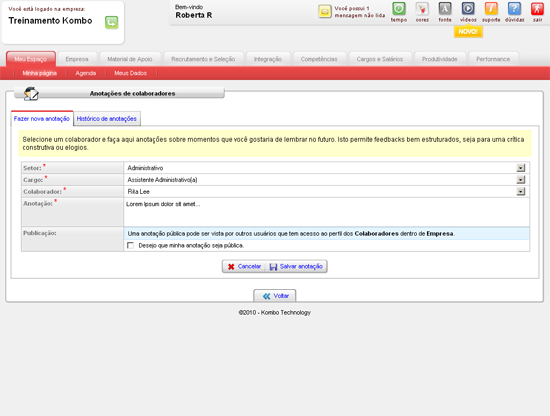The image size is (550, 416).
Task: Open the cores color settings icon
Action: click(x=422, y=9)
